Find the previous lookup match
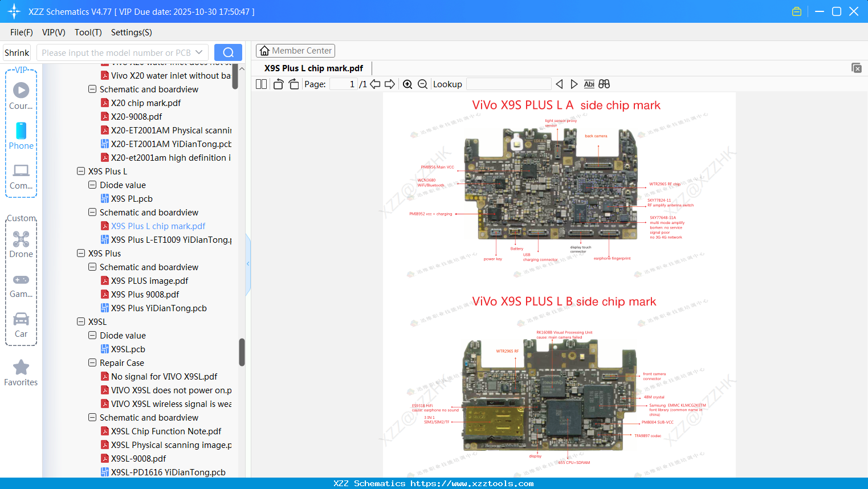The width and height of the screenshot is (868, 489). [x=559, y=84]
